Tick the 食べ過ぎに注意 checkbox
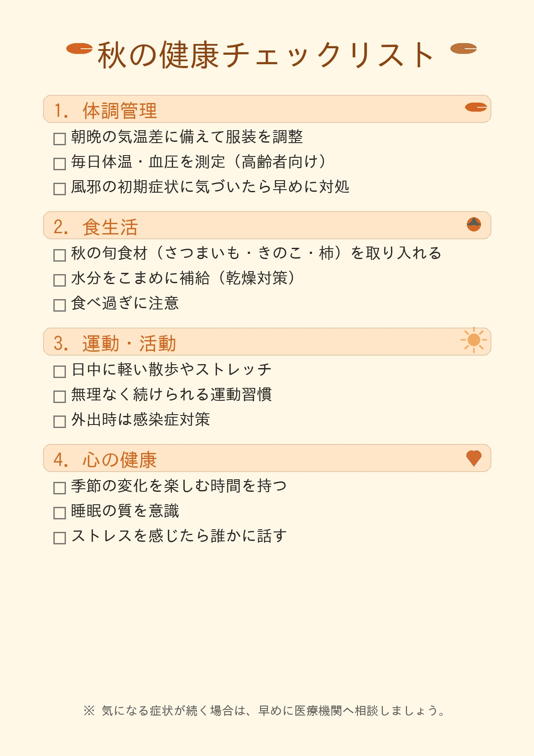The image size is (534, 756). tap(59, 305)
